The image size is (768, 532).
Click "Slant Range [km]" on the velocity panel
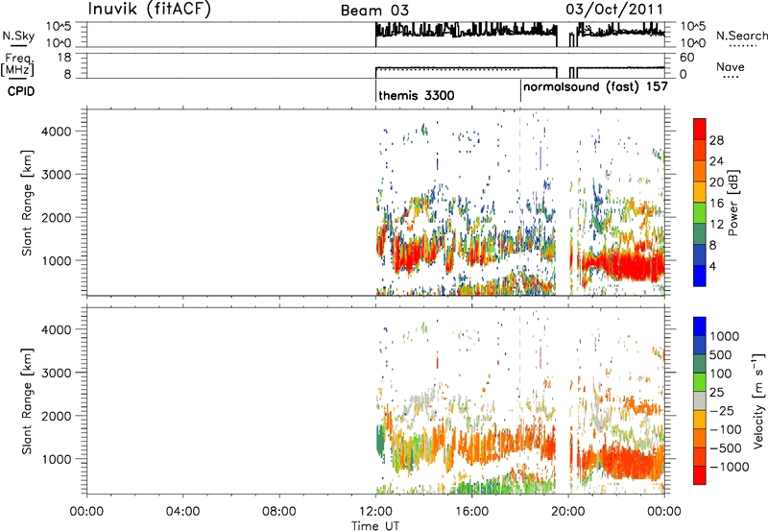[28, 401]
